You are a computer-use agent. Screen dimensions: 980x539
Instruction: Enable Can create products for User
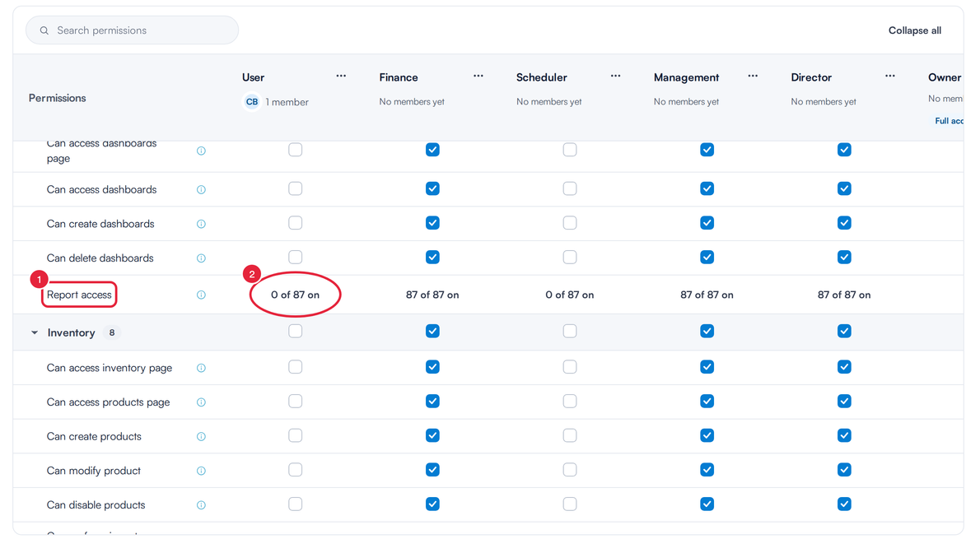point(296,435)
